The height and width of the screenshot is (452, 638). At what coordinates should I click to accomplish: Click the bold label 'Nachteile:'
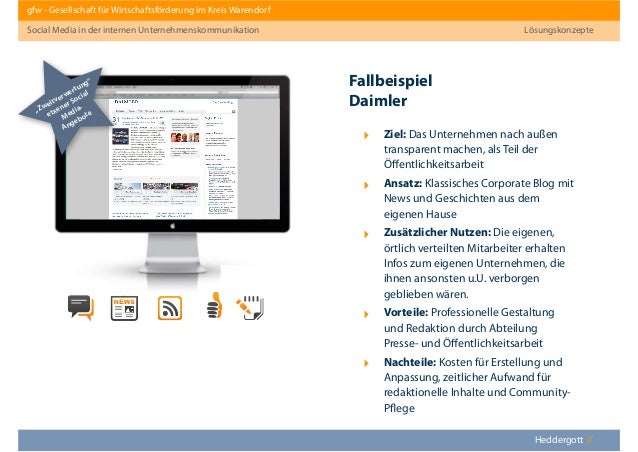tap(410, 362)
